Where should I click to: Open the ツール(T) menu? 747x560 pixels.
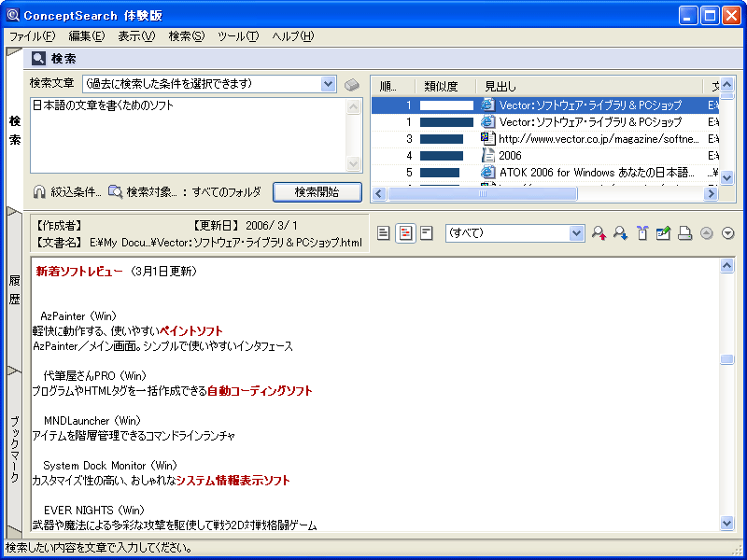238,36
